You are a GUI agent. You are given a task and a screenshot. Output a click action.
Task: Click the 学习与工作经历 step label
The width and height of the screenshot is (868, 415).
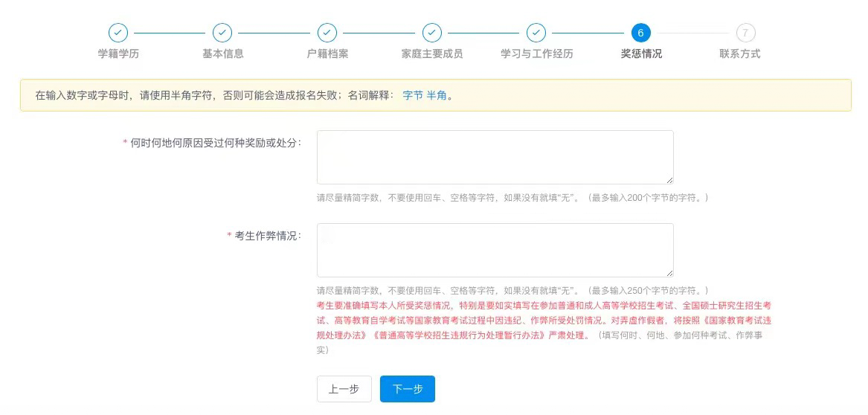536,54
